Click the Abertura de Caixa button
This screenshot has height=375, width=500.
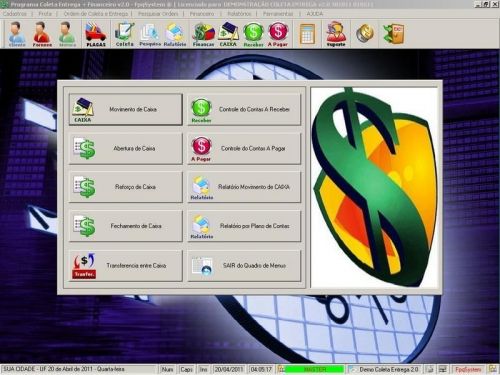(x=126, y=148)
